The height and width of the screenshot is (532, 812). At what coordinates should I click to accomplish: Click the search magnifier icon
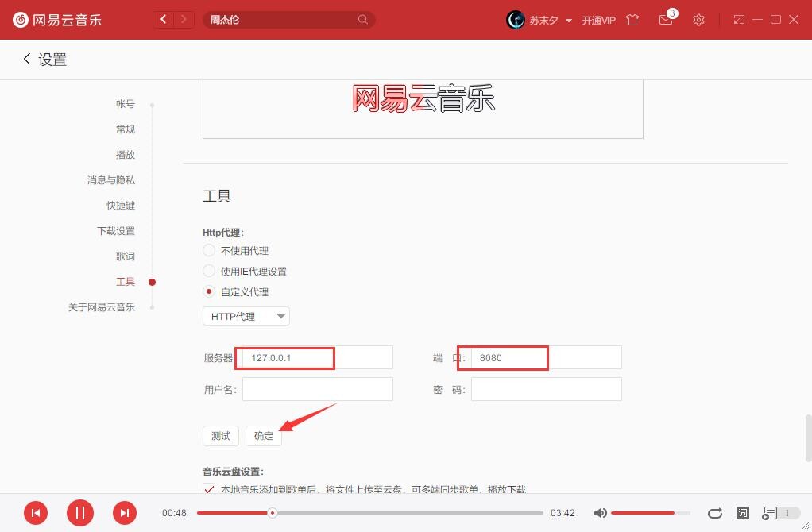(x=363, y=20)
